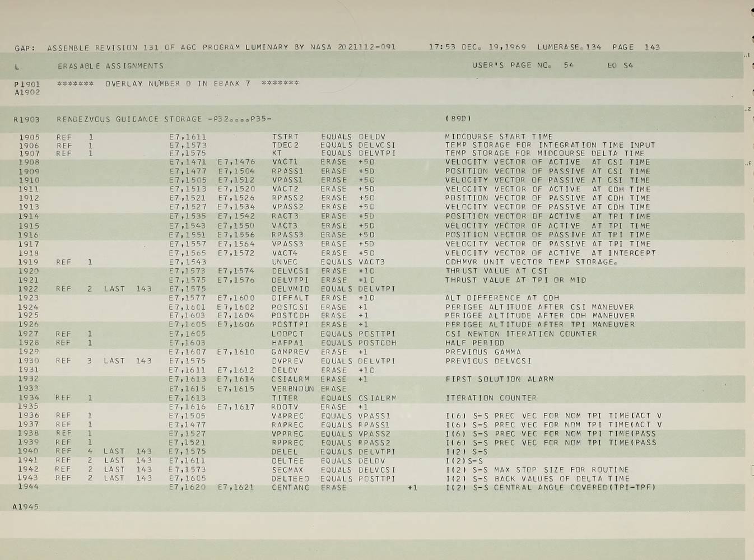Click the symbol name TSTRT
754x560 pixels.
pyautogui.click(x=285, y=137)
